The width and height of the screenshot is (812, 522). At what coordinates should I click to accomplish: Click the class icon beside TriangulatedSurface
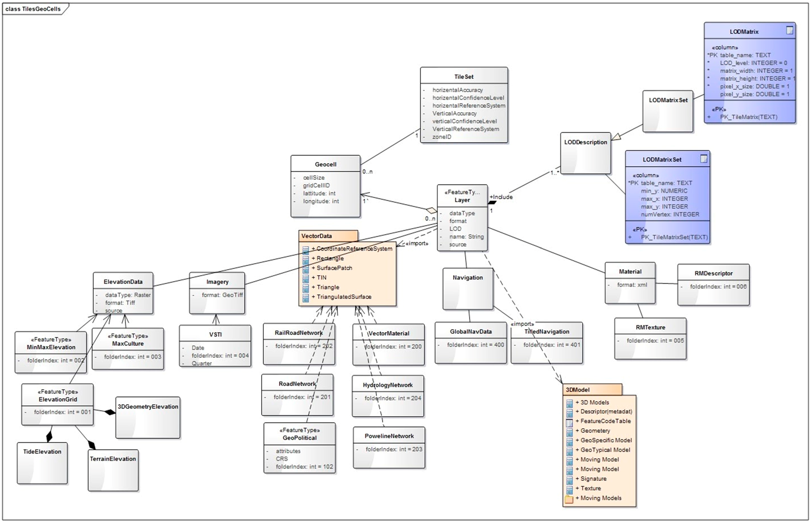tap(306, 298)
